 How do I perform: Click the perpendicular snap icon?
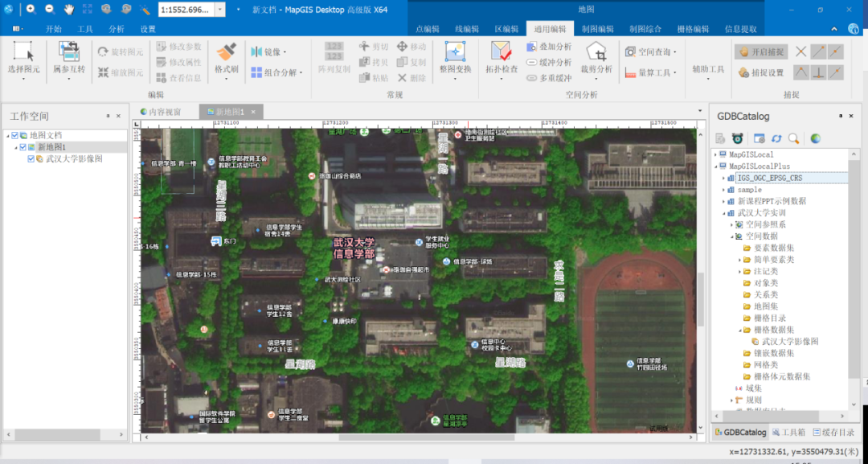click(819, 72)
